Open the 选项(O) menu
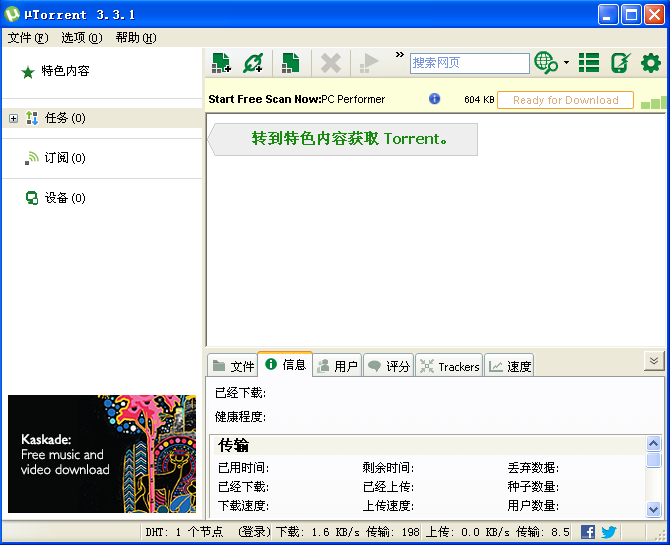The image size is (670, 545). pyautogui.click(x=81, y=38)
